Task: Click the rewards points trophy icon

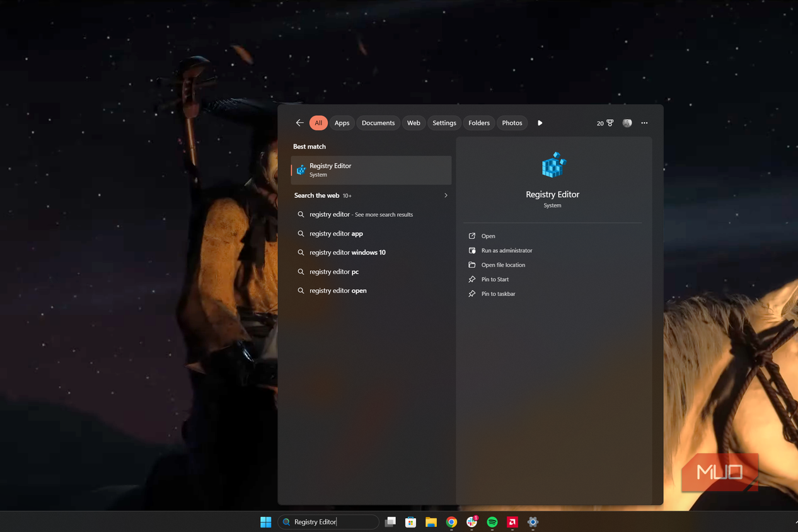Action: click(610, 123)
